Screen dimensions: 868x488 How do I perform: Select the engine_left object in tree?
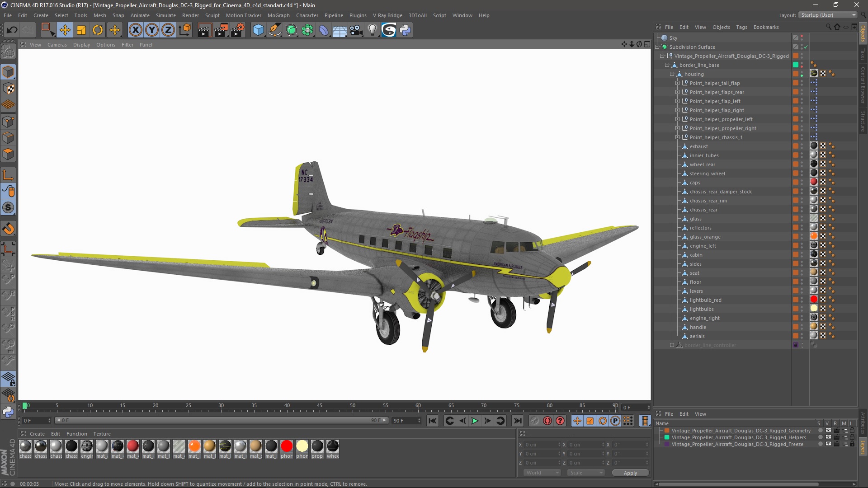(x=703, y=246)
